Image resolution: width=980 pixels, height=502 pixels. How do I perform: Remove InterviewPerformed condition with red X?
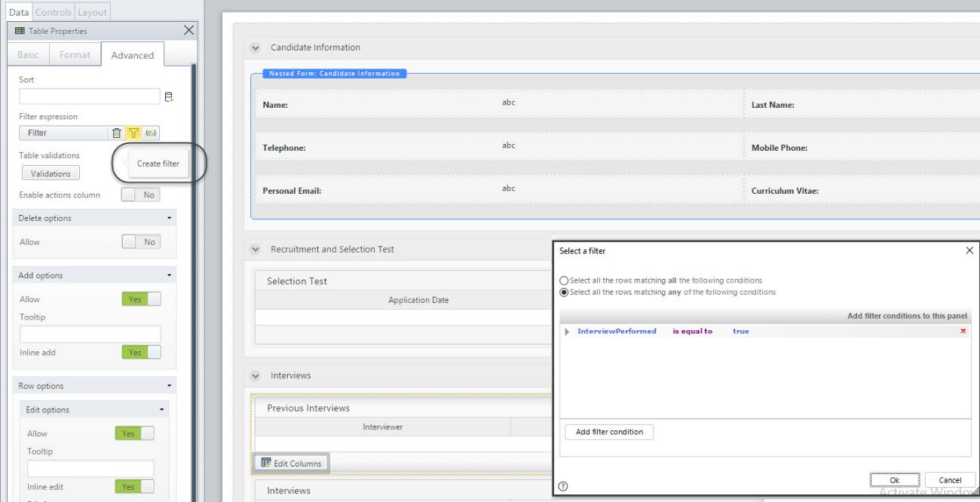click(963, 332)
